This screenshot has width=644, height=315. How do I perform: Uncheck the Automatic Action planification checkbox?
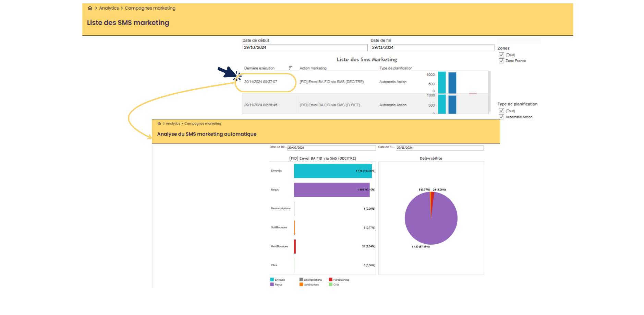501,117
